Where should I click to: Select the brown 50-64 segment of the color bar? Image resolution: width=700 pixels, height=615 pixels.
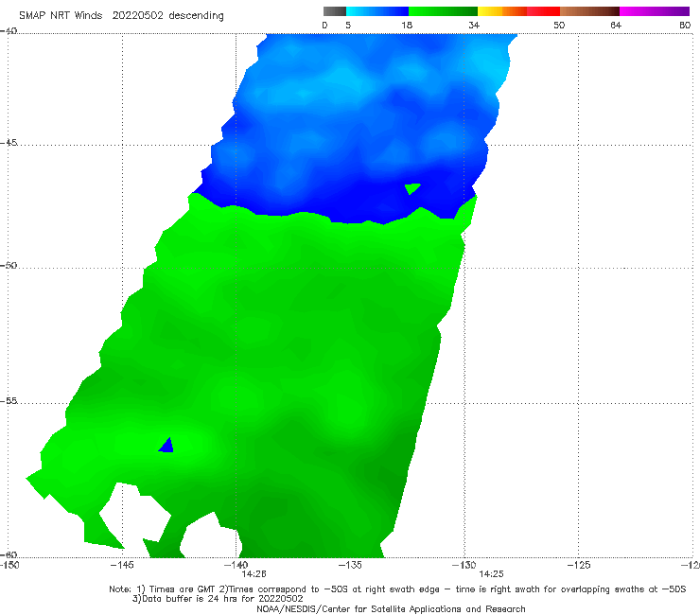[589, 11]
